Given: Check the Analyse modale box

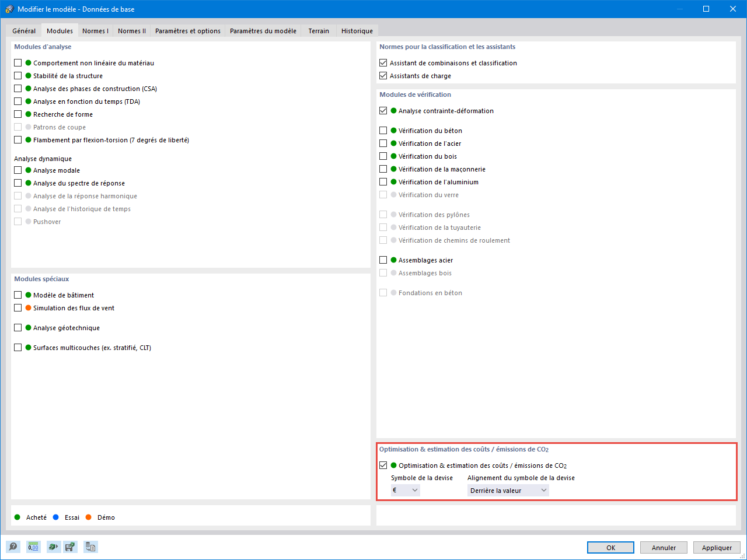Looking at the screenshot, I should (x=18, y=170).
